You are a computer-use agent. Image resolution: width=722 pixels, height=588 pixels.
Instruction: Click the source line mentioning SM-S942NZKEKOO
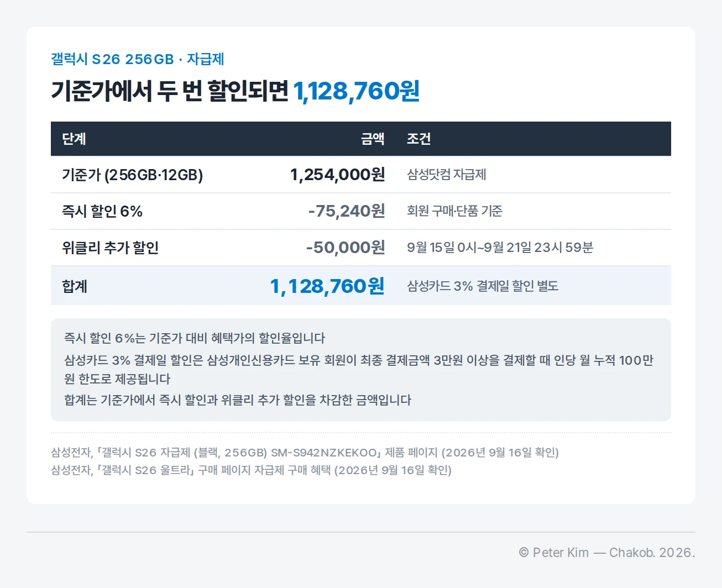pyautogui.click(x=305, y=453)
